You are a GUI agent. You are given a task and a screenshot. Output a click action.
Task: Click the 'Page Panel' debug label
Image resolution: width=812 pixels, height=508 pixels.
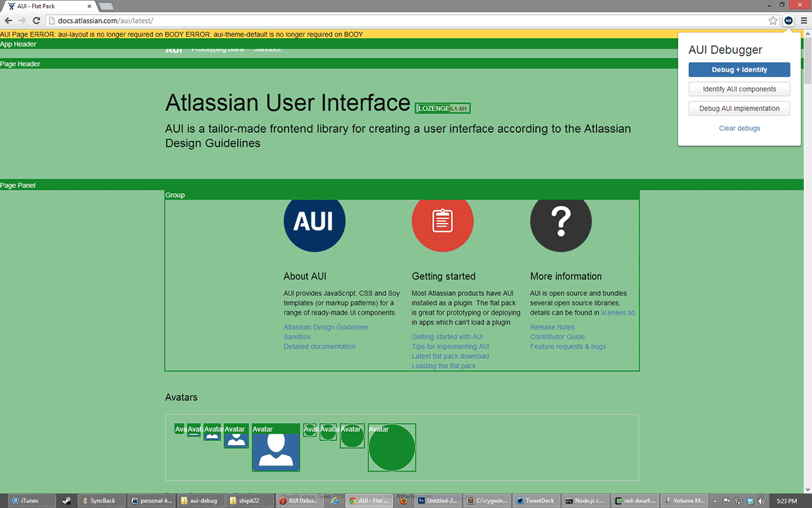tap(18, 185)
